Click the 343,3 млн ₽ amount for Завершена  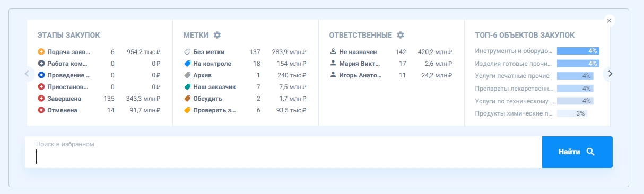[x=143, y=99]
